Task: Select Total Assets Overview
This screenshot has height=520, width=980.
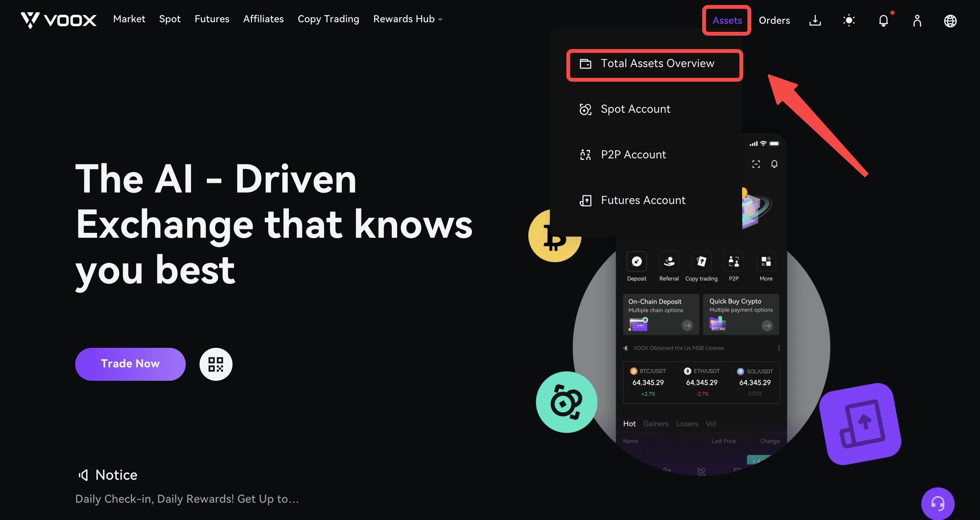Action: [x=654, y=65]
